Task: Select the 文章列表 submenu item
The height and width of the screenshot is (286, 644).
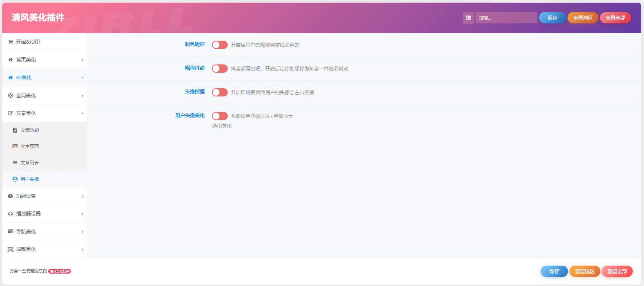Action: tap(44, 163)
